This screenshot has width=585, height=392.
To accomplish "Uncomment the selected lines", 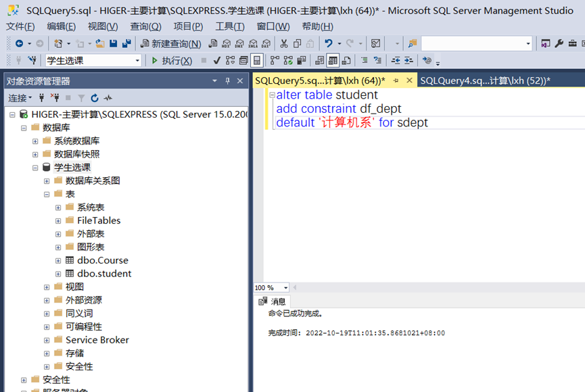I will pos(377,60).
